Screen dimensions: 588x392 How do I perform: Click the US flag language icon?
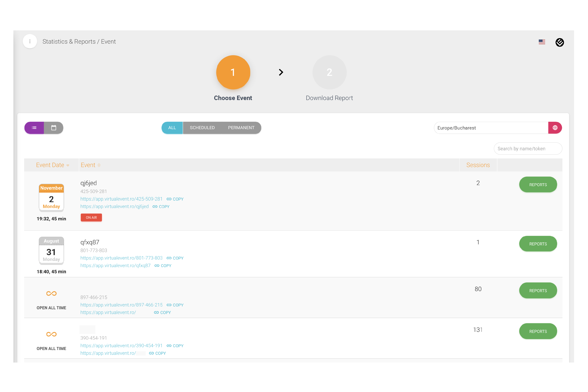pyautogui.click(x=542, y=42)
